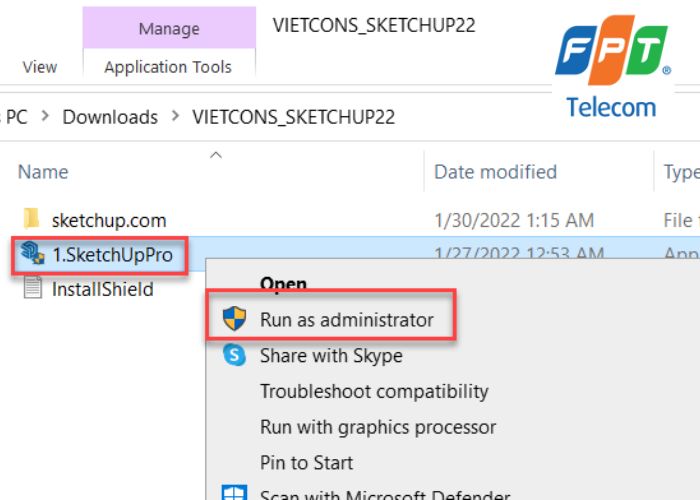This screenshot has width=700, height=500.
Task: Choose Run with graphics processor
Action: pyautogui.click(x=377, y=427)
